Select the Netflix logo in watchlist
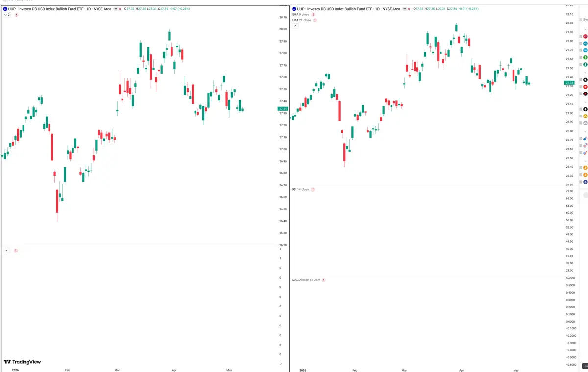The height and width of the screenshot is (372, 588). (x=585, y=94)
